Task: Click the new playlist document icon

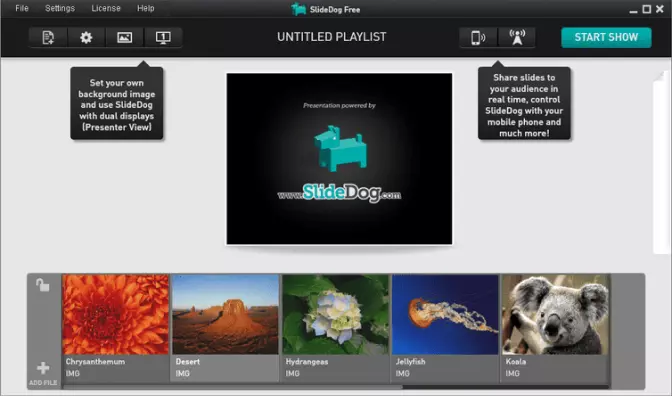Action: click(x=48, y=38)
